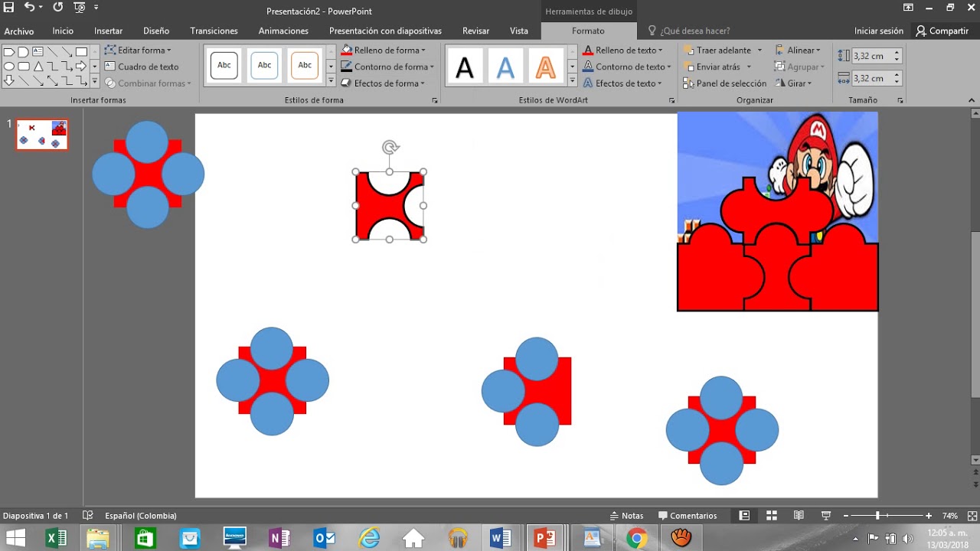Open Panel de selección

coord(725,83)
